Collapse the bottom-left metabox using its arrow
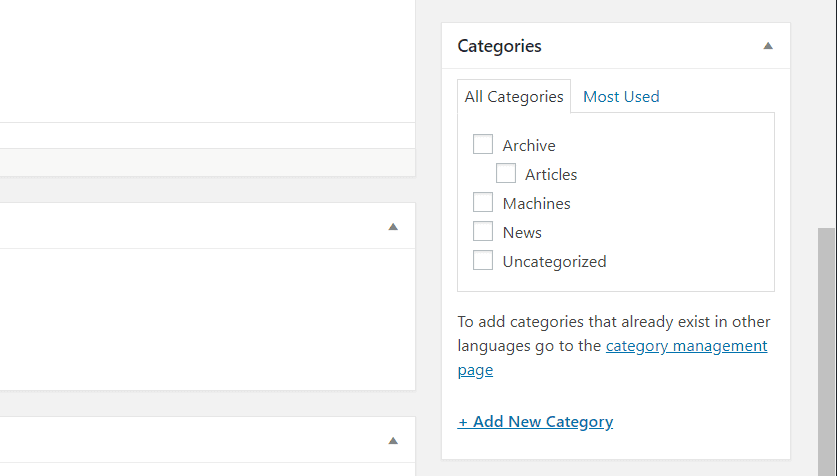 click(x=393, y=441)
